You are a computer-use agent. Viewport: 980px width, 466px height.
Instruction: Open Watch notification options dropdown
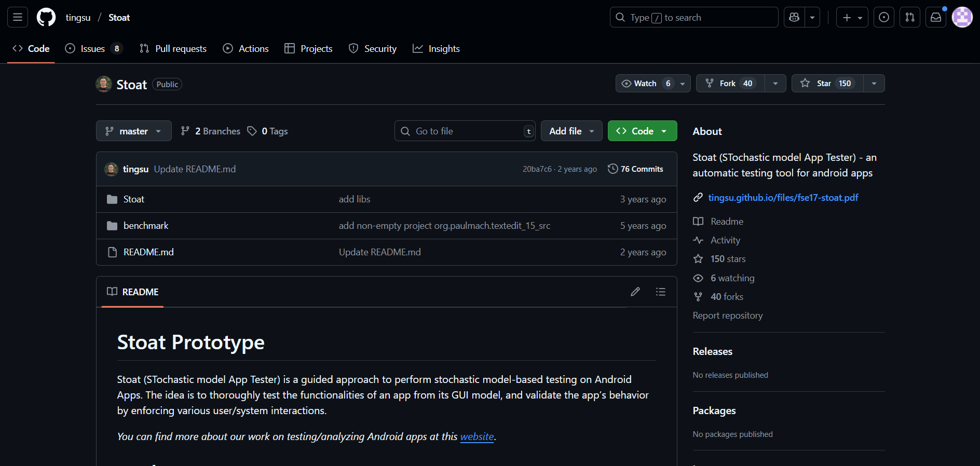click(653, 83)
